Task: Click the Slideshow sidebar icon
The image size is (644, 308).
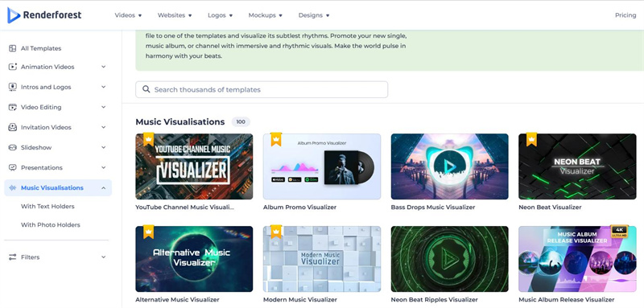Action: [x=13, y=147]
